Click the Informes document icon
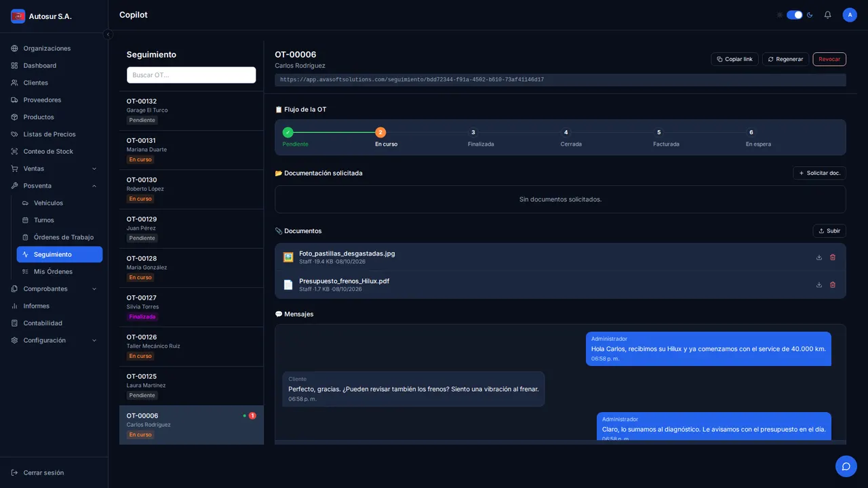 [x=14, y=306]
